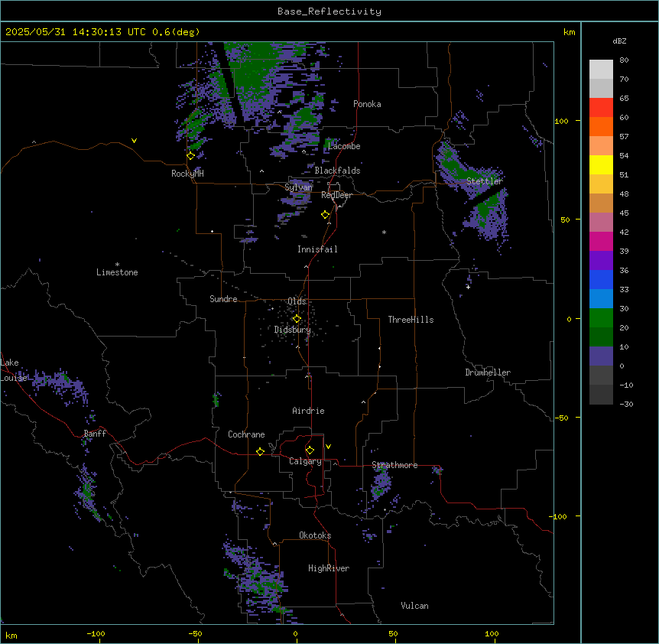Click the white plus marker north of Drumheller
659x644 pixels.
pyautogui.click(x=468, y=287)
